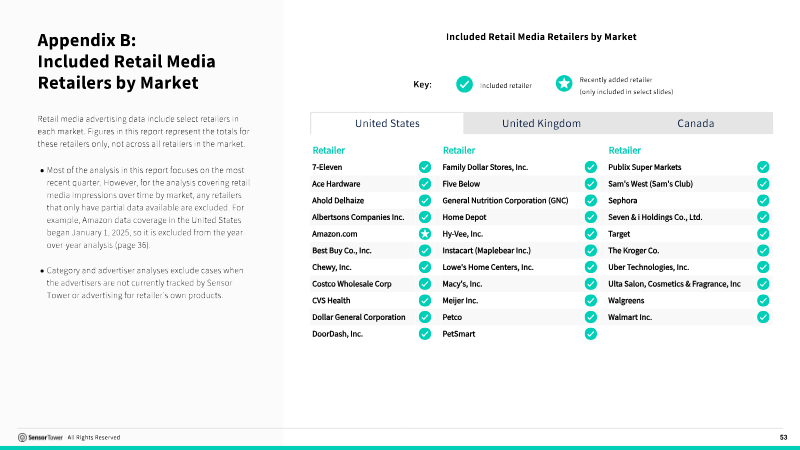Screen dimensions: 800x450
Task: Switch to the Canada tab
Action: (695, 123)
